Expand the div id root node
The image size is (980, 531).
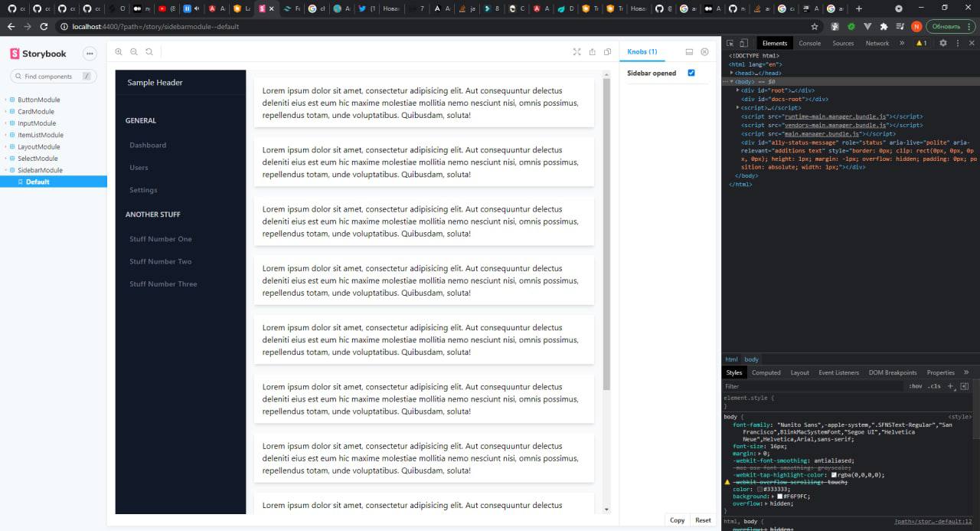click(x=738, y=90)
